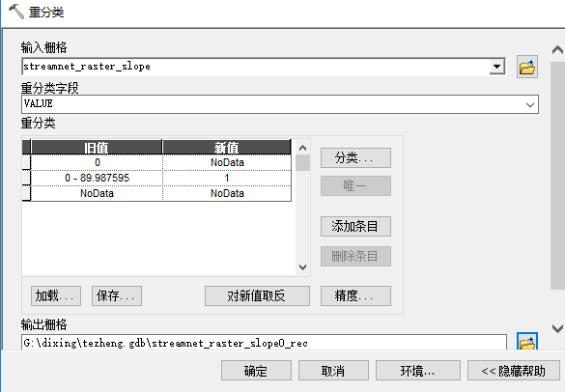Click the dialog panel scroll up arrow
Image resolution: width=565 pixels, height=392 pixels.
pos(557,49)
